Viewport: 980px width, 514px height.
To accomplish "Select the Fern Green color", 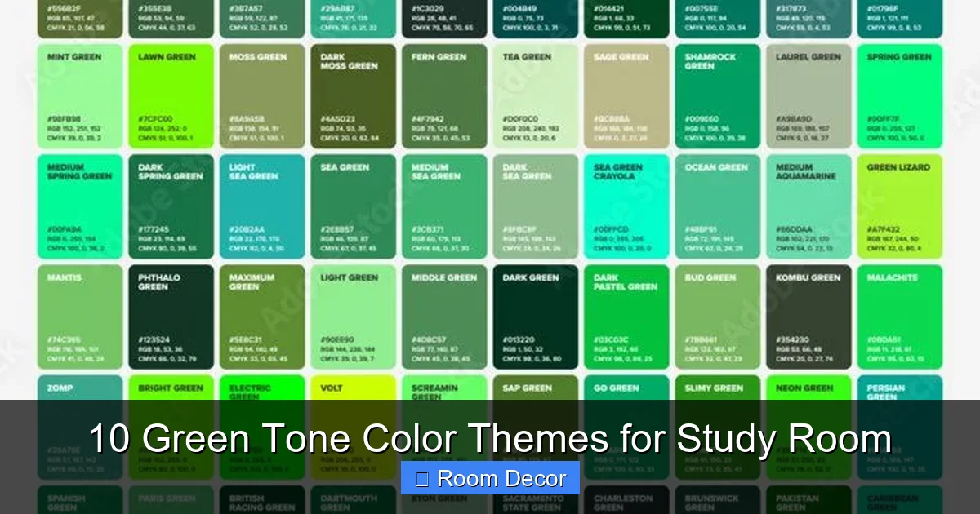I will click(444, 95).
